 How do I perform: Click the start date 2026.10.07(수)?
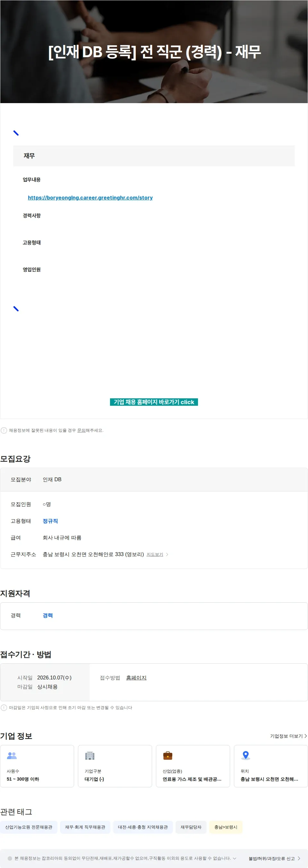54,678
